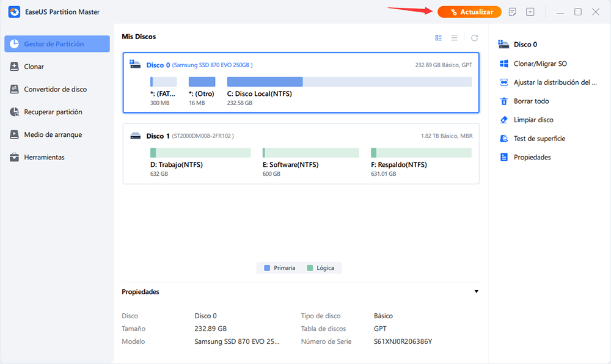Screen dimensions: 611x364
Task: Click the C: Disco Local(NTFS) label
Action: 260,94
